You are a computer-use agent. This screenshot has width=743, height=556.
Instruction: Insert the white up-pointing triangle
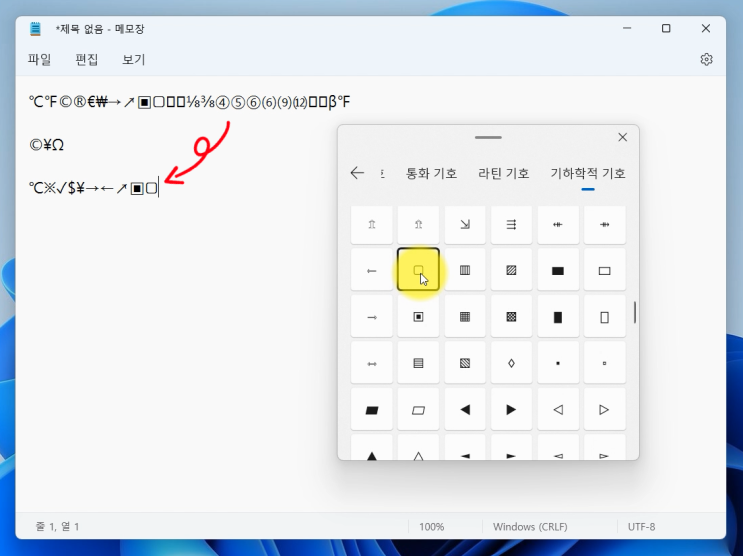[x=418, y=447]
